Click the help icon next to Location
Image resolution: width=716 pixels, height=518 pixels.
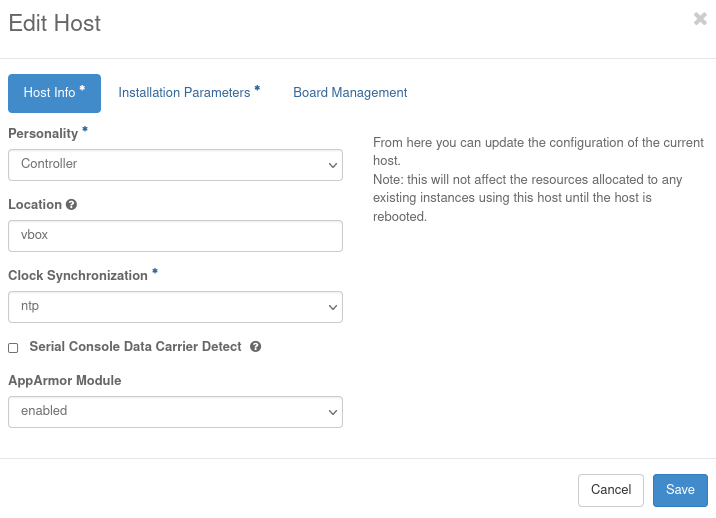pos(71,204)
